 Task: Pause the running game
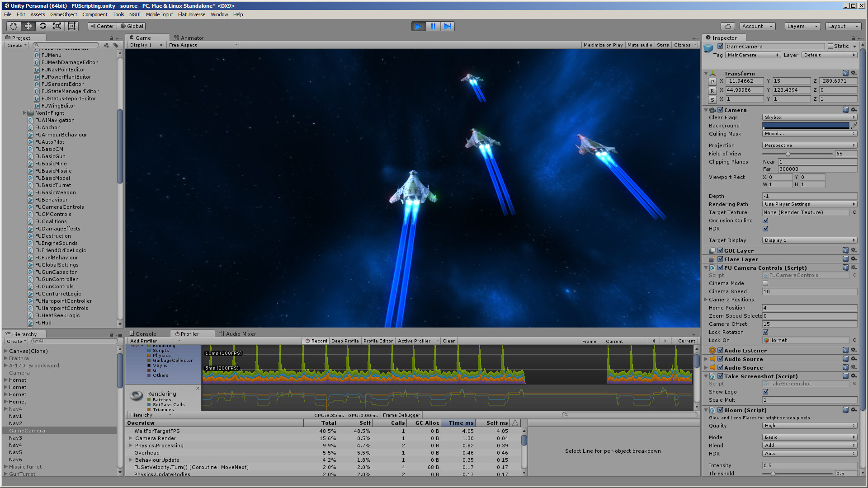coord(433,26)
